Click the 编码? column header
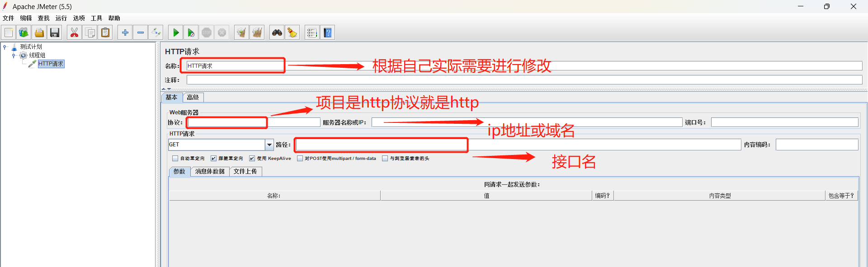This screenshot has height=267, width=868. [603, 196]
